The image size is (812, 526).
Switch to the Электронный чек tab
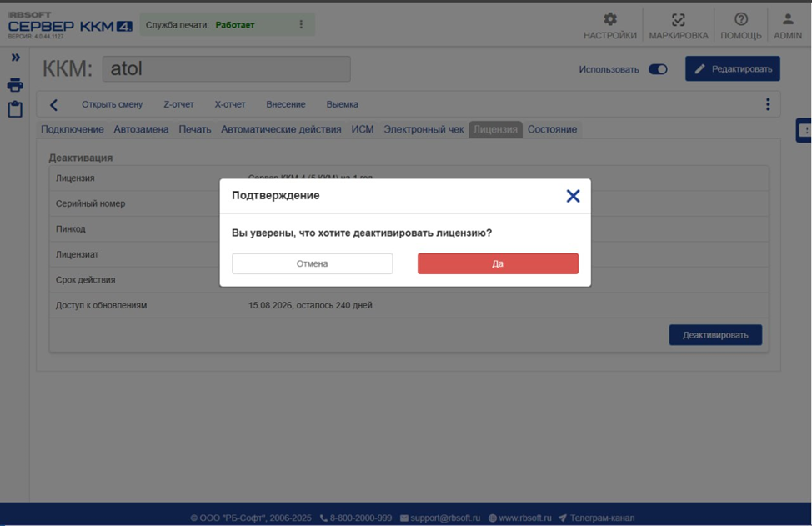pos(424,129)
